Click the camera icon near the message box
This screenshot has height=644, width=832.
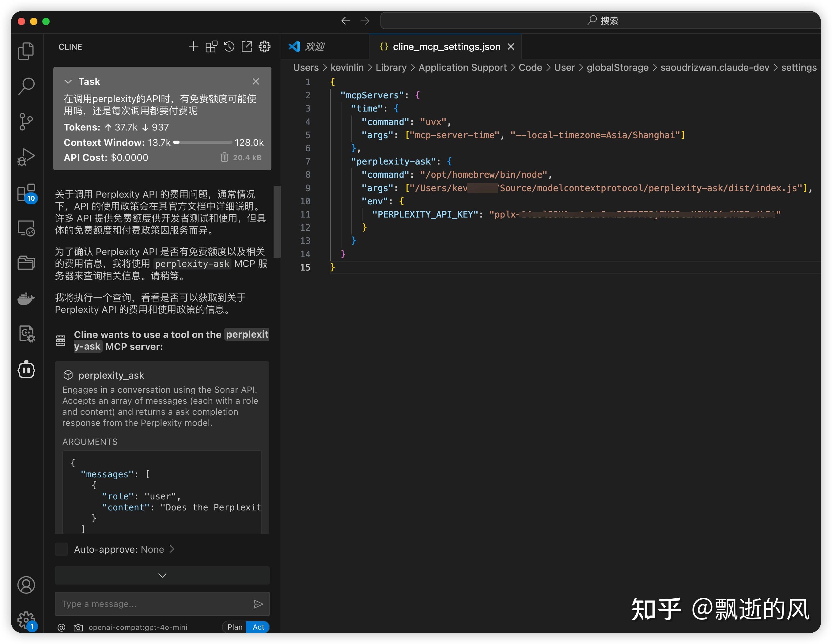click(78, 627)
